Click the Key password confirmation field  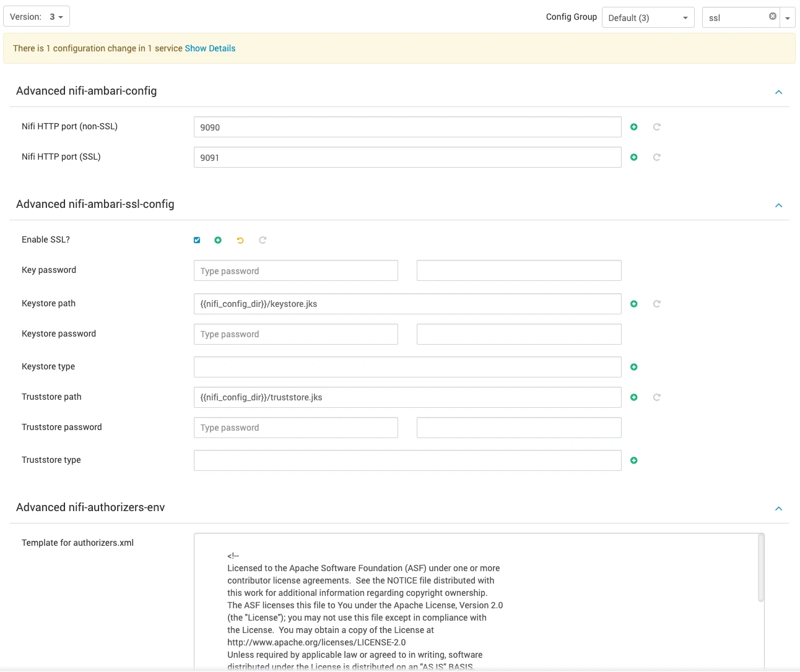coord(519,270)
